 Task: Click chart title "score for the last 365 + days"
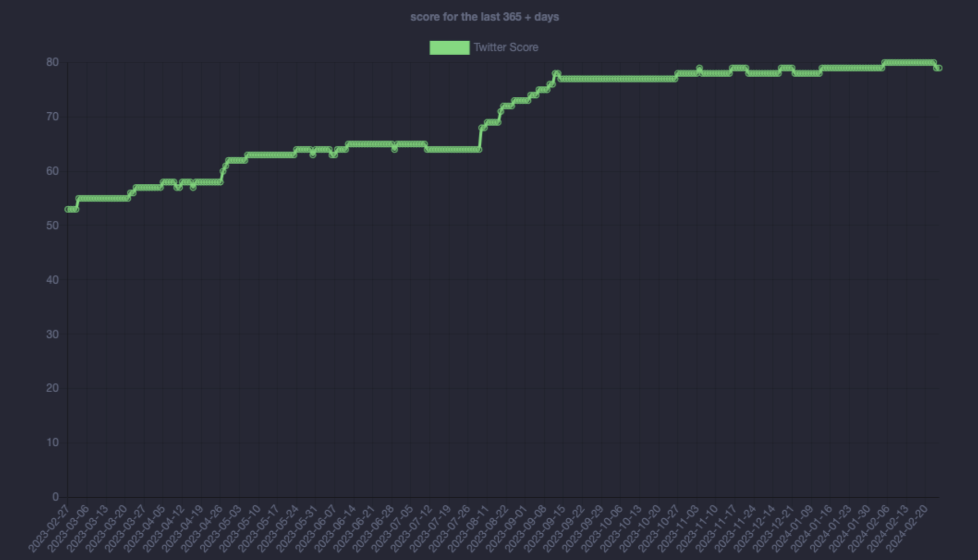484,17
